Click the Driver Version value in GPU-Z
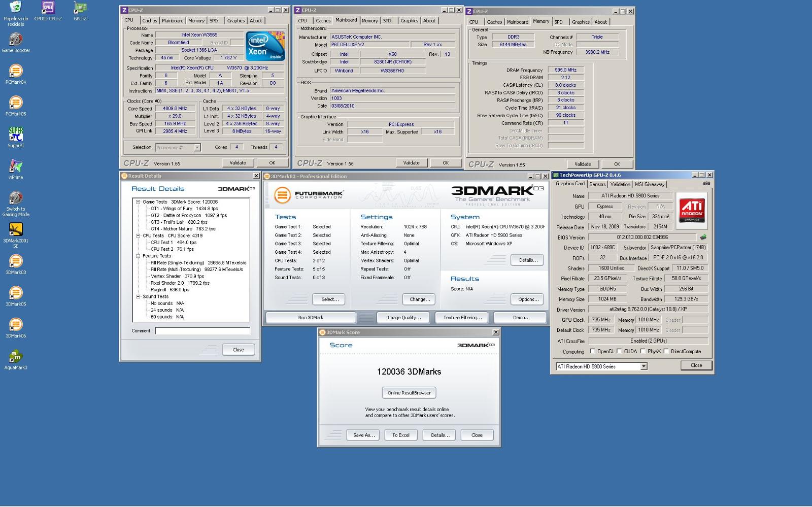The image size is (812, 507). click(x=649, y=309)
